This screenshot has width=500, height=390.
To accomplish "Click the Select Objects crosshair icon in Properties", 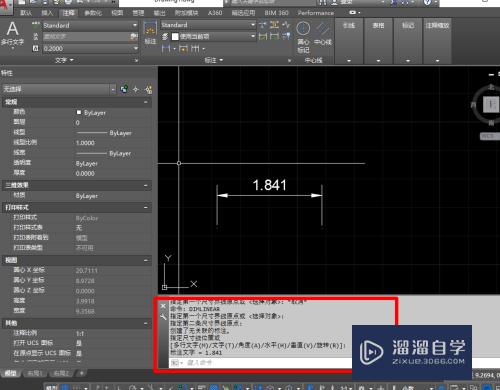I will click(136, 89).
